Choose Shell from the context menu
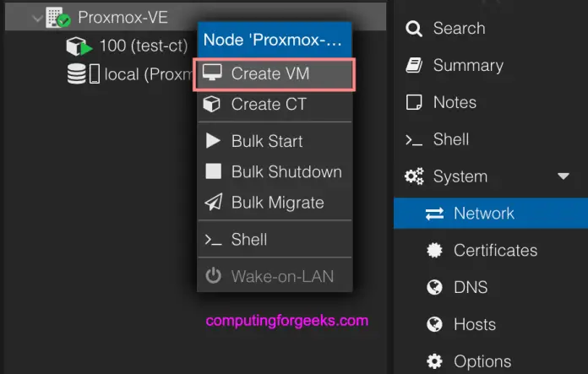 pyautogui.click(x=248, y=240)
